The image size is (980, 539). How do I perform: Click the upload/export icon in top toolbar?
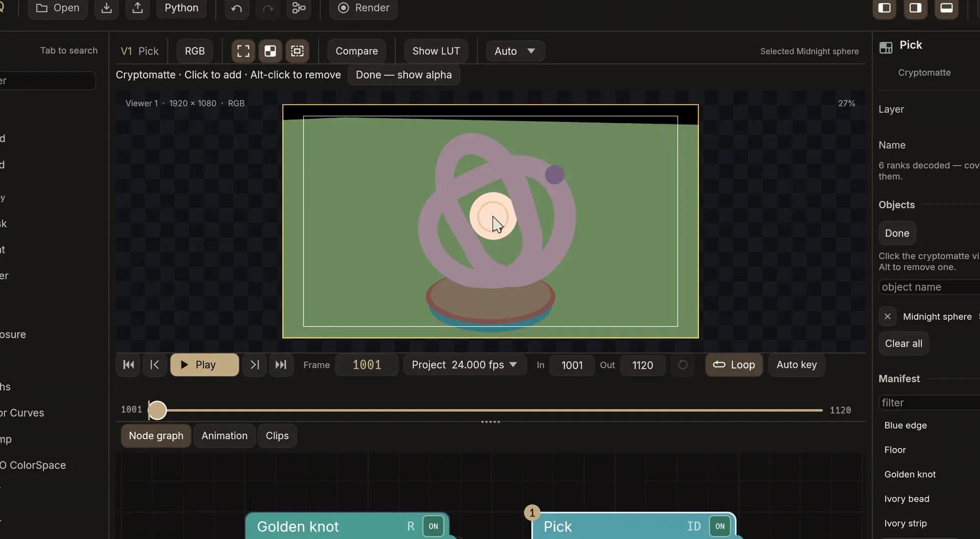(138, 8)
